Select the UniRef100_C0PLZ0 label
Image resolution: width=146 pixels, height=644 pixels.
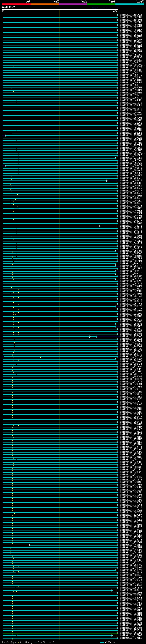[x=131, y=63]
